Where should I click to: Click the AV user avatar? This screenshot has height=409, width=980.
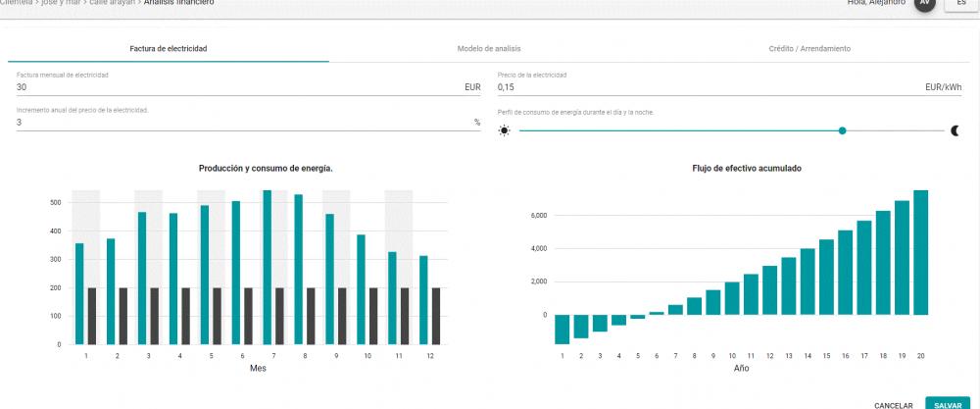coord(925,3)
